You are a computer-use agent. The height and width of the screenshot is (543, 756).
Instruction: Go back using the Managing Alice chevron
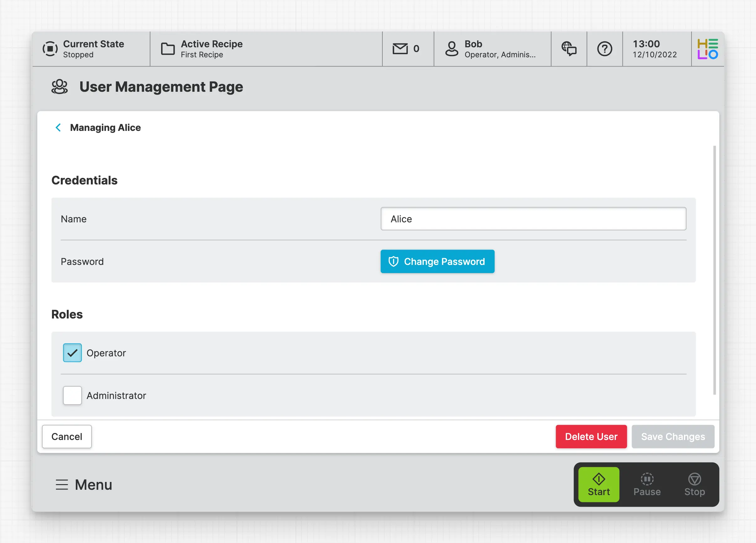(58, 127)
